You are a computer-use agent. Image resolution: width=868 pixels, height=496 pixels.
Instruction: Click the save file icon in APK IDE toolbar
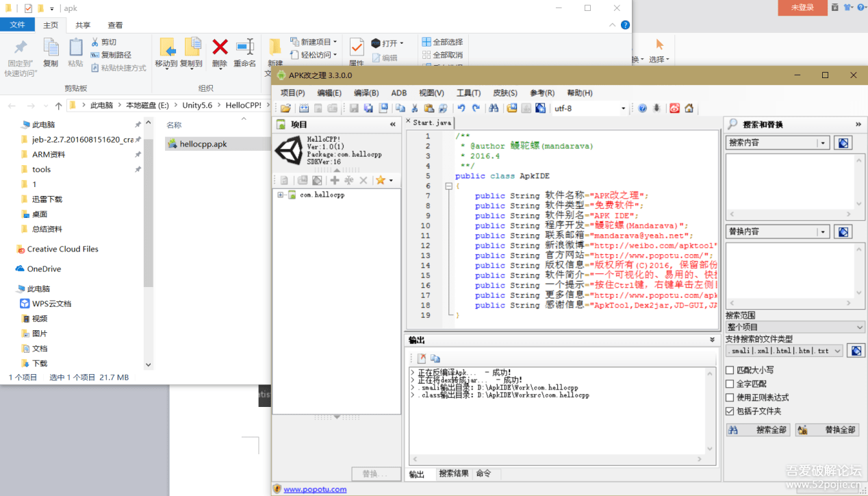coord(353,108)
